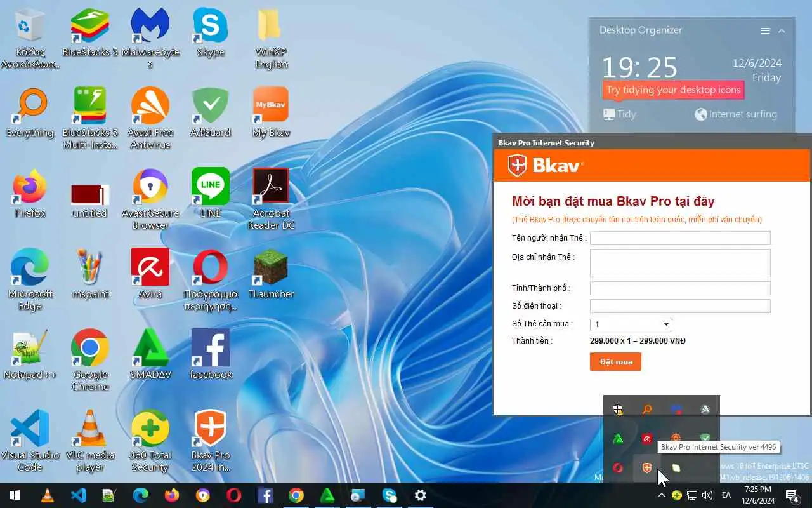Select the My Bkav desktop shortcut
The width and height of the screenshot is (812, 508).
pos(271,113)
